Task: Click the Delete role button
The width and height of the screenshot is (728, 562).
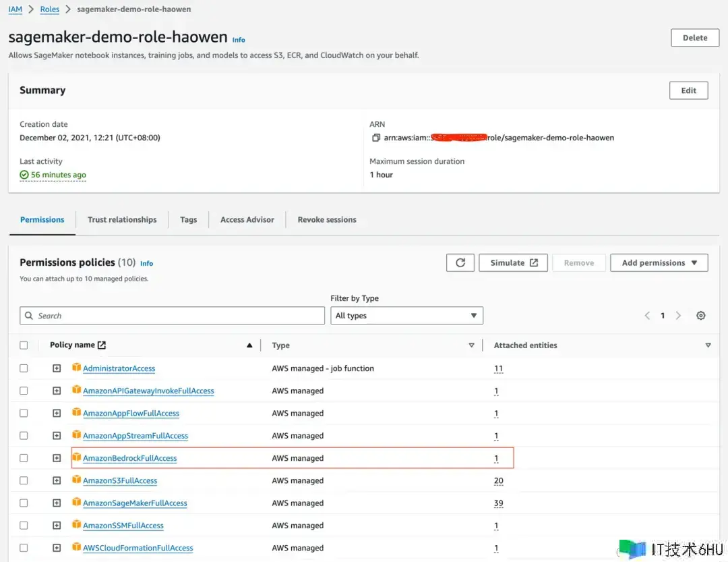Action: (x=694, y=38)
